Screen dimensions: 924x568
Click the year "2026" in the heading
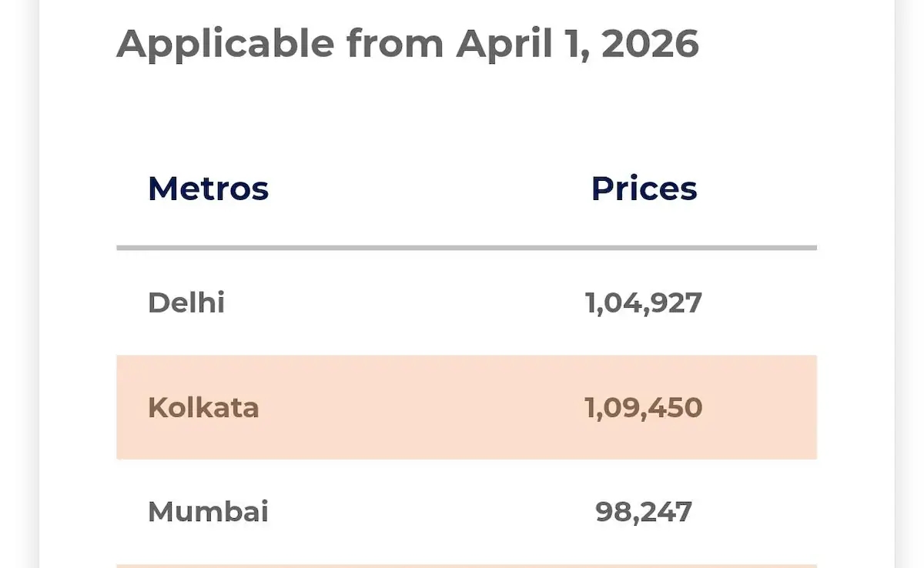(x=650, y=44)
